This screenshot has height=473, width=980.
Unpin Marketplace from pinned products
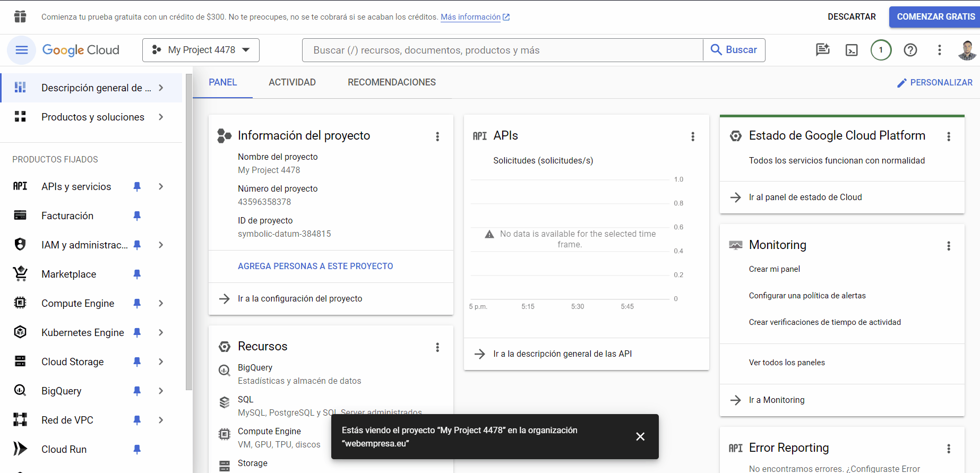pyautogui.click(x=137, y=274)
